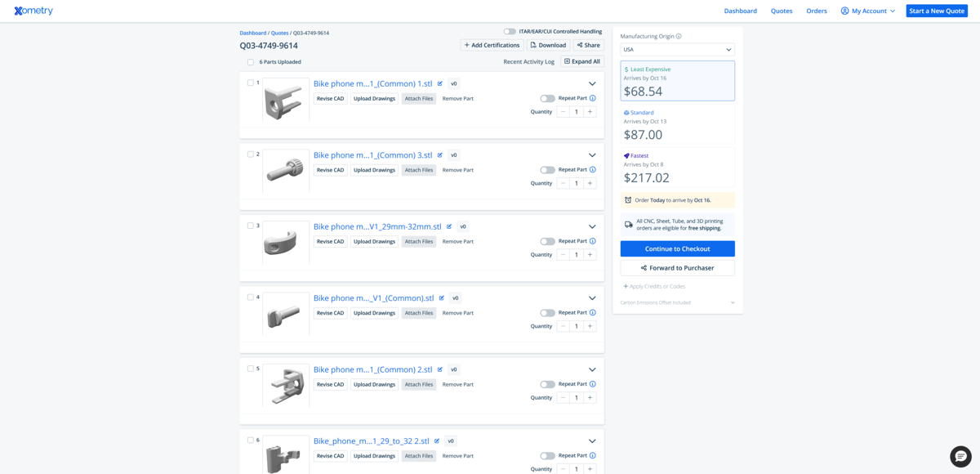Open Manufacturing Origin USA dropdown
Screen dimensions: 980x474
tap(677, 50)
